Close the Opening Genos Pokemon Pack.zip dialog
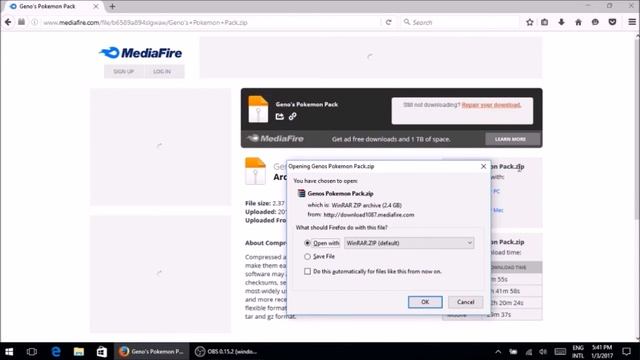Viewport: 640px width, 360px height. 483,167
